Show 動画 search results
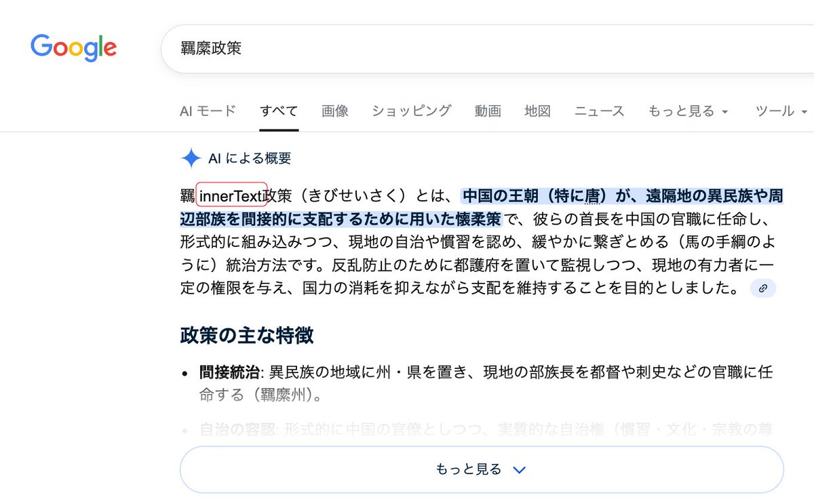This screenshot has height=504, width=814. (x=488, y=111)
